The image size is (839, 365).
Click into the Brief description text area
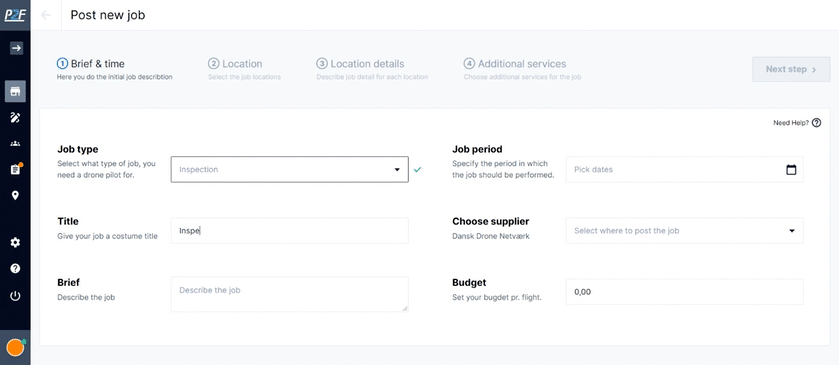pos(289,294)
